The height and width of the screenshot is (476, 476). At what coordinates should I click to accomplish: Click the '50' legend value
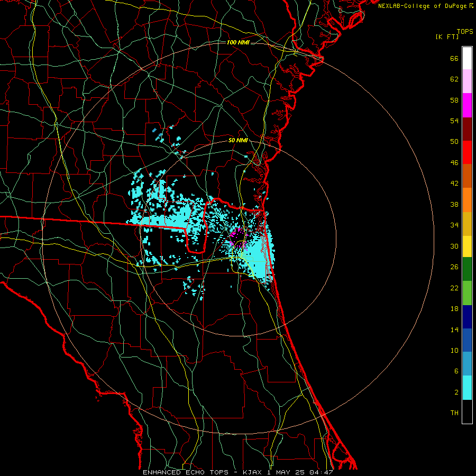454,142
